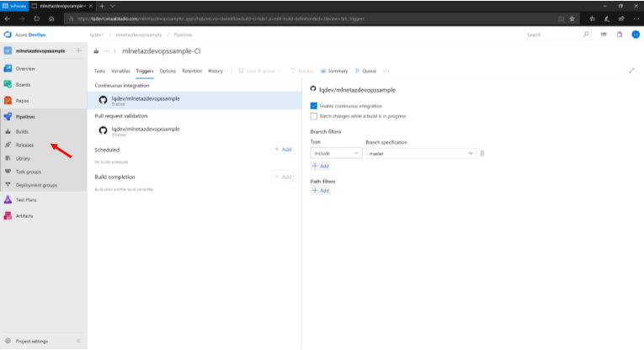Check Batch changes while build in progress
This screenshot has width=644, height=350.
[x=314, y=116]
